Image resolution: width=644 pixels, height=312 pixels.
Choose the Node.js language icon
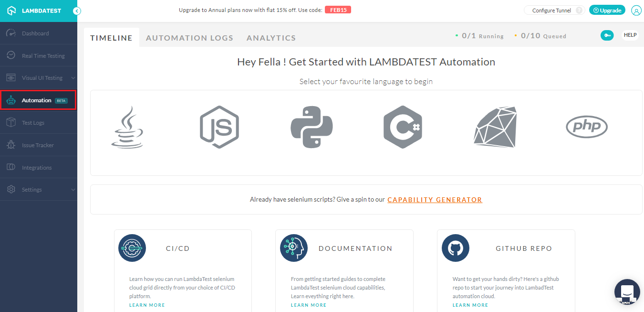point(219,127)
